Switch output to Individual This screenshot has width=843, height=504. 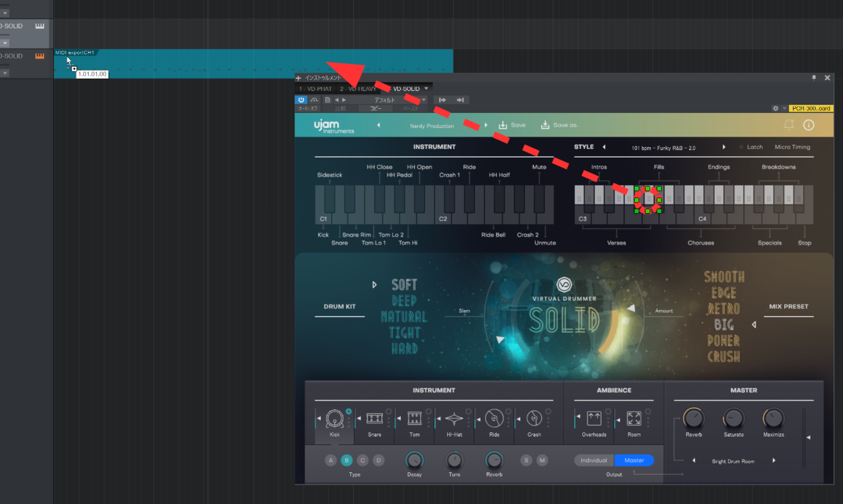pos(594,460)
